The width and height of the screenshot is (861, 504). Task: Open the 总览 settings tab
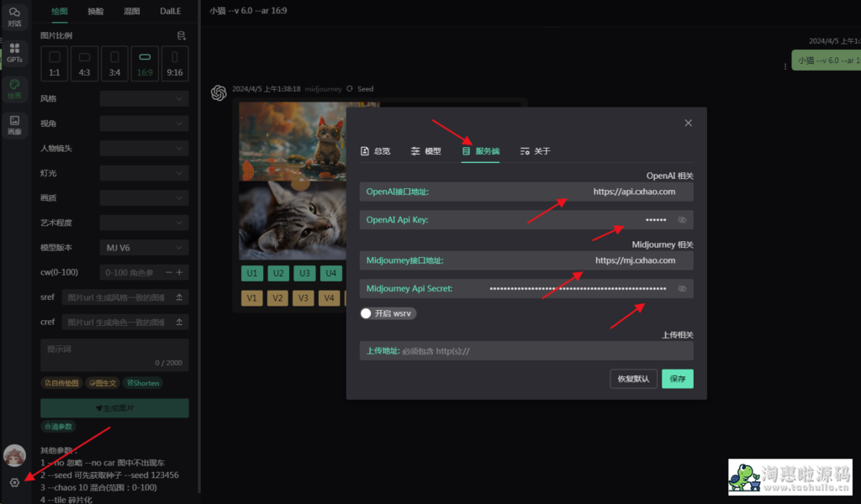click(376, 151)
